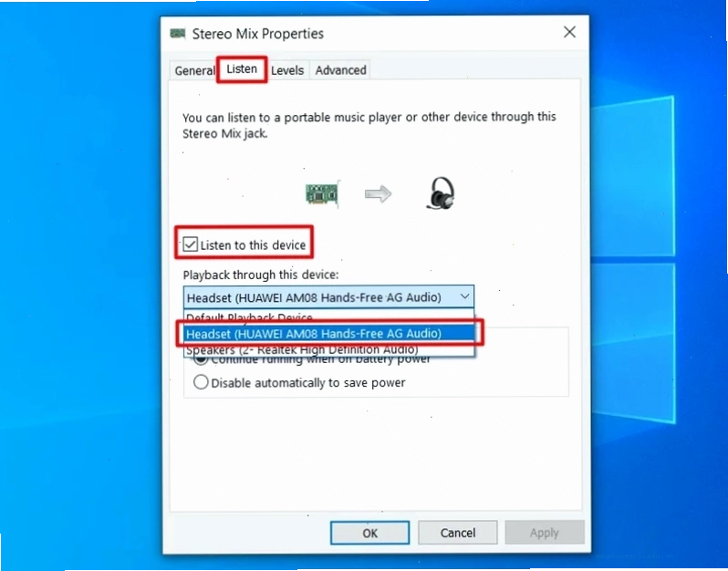Image resolution: width=728 pixels, height=571 pixels.
Task: Open the Levels tab
Action: [287, 70]
